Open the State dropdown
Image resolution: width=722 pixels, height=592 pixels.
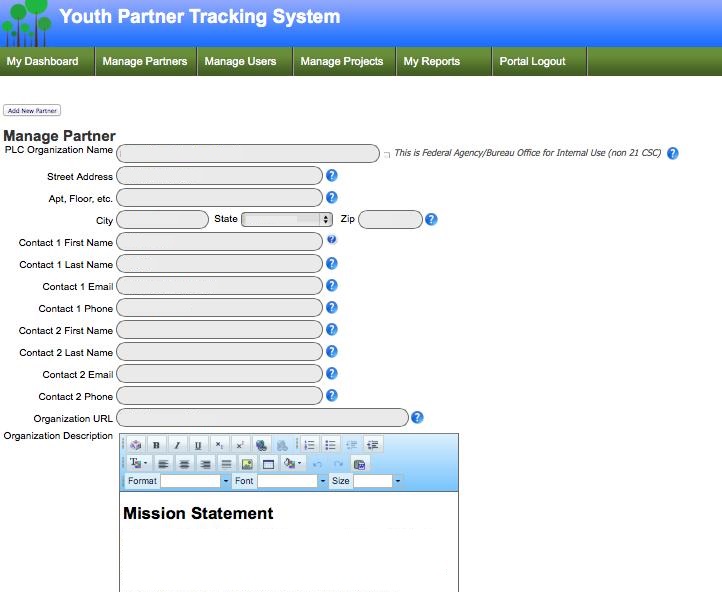click(x=287, y=219)
